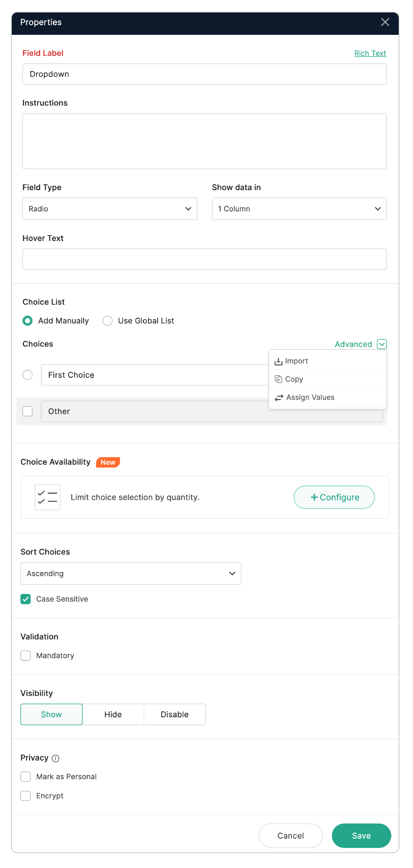Check the Encrypt privacy option

coord(26,796)
